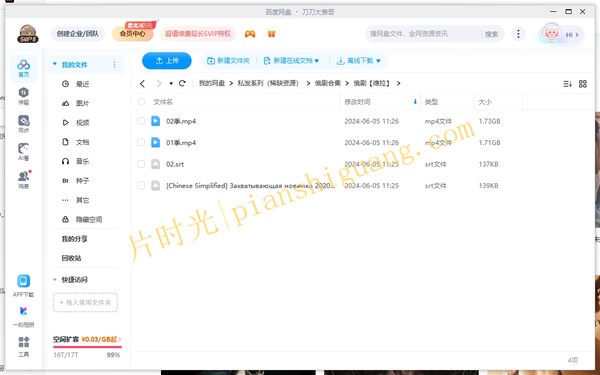Open the Transfer (传输) sidebar icon

[24, 96]
